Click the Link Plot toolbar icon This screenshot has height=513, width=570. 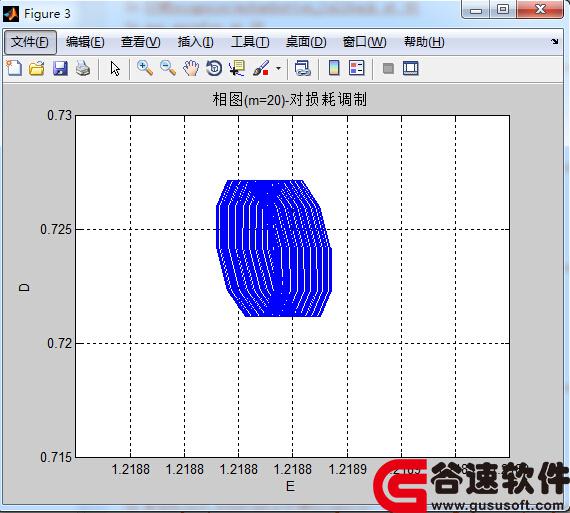pyautogui.click(x=302, y=68)
